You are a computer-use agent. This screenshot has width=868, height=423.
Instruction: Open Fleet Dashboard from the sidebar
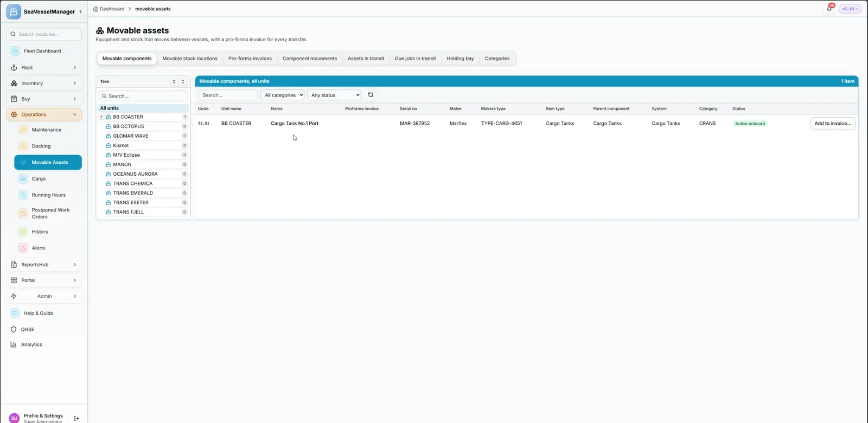click(x=44, y=51)
